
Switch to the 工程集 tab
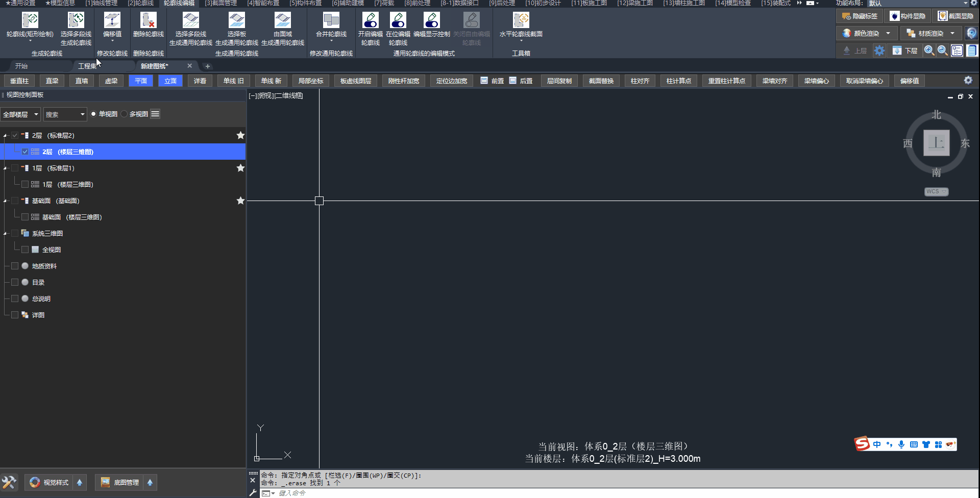click(x=87, y=66)
